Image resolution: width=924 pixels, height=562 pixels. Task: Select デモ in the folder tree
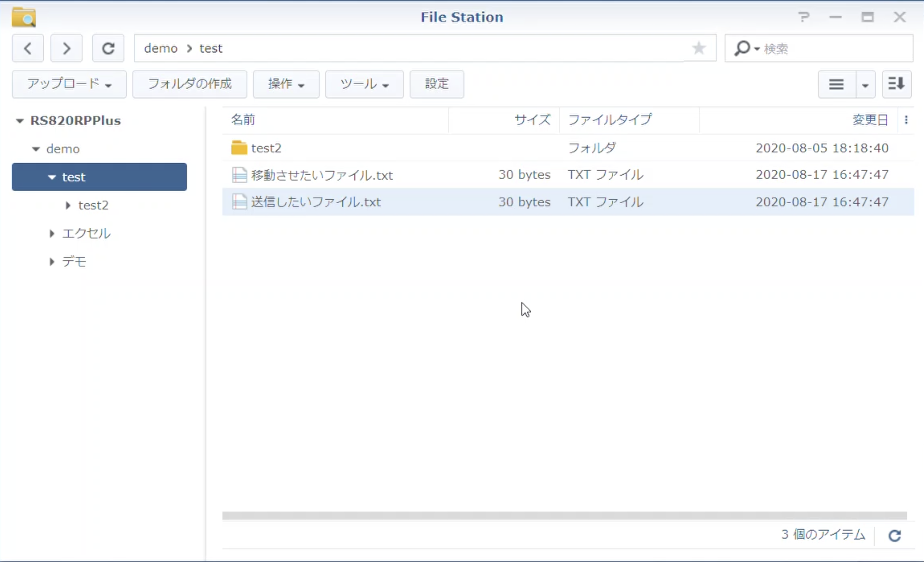pyautogui.click(x=74, y=261)
